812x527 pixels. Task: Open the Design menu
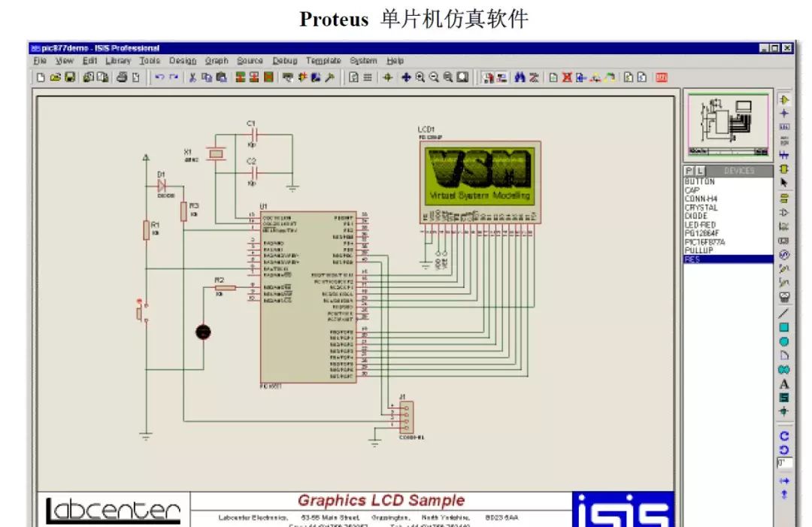pyautogui.click(x=183, y=61)
